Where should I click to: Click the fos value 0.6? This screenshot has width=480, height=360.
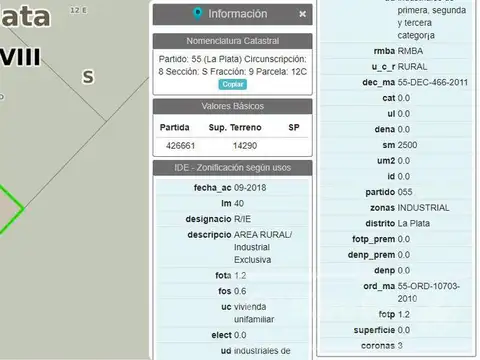[240, 291]
